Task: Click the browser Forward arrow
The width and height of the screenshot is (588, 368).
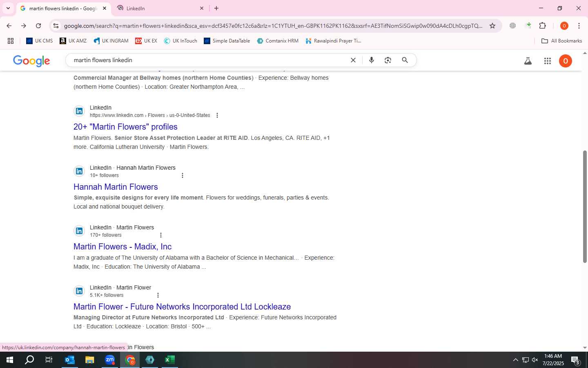Action: 24,26
